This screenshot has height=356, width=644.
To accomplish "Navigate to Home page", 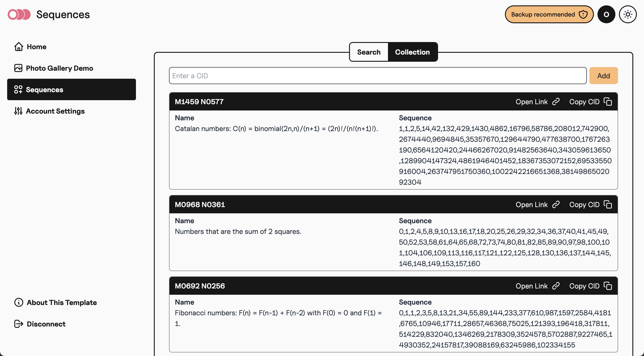I will click(36, 46).
